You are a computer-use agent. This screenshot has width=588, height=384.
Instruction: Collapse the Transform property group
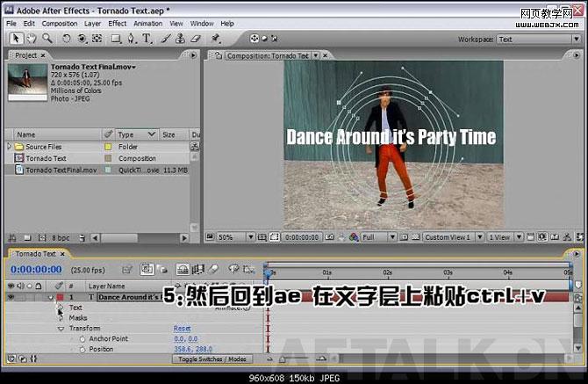tap(61, 329)
